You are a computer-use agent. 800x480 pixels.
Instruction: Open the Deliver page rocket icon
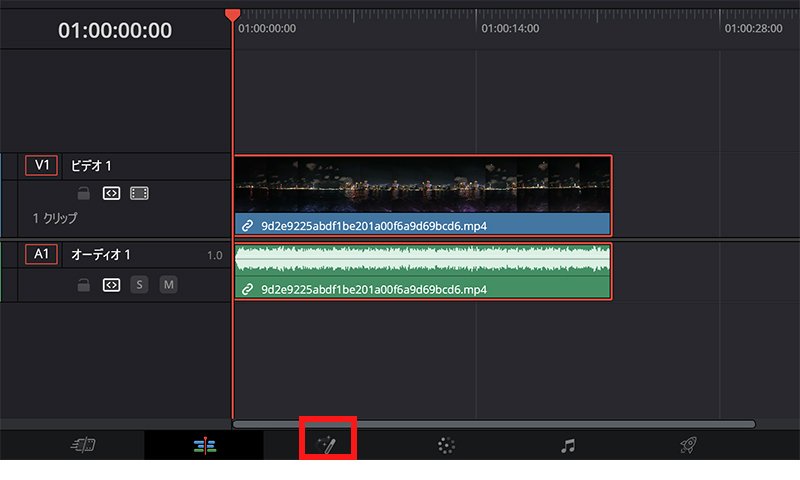(688, 445)
